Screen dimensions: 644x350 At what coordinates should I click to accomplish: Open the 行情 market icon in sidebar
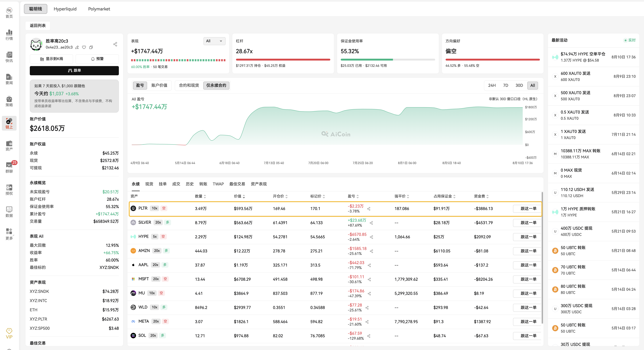pos(9,35)
